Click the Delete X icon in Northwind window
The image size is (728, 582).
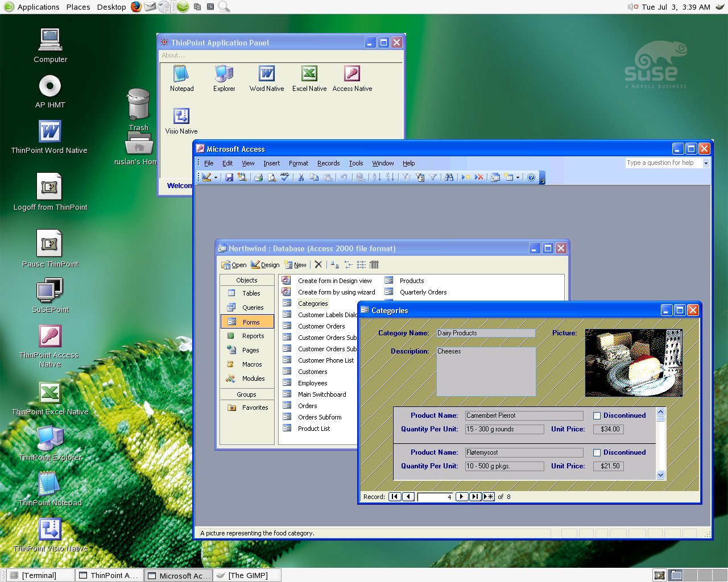click(x=318, y=264)
